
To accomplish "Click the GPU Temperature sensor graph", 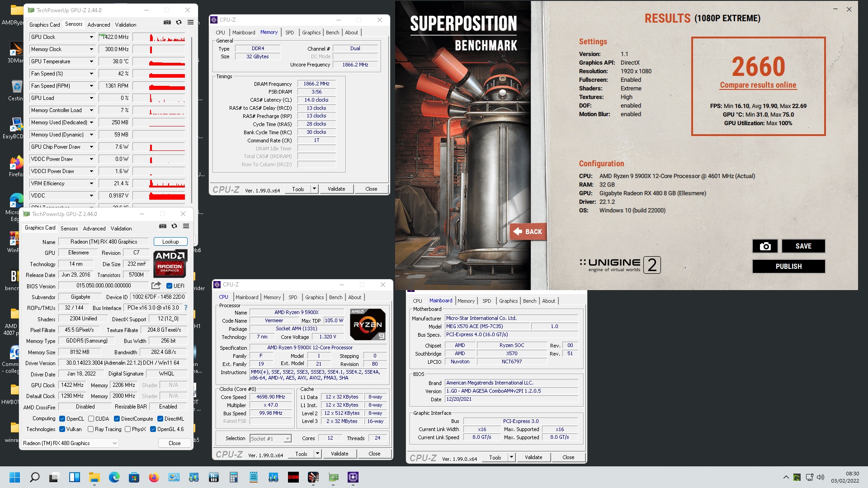I will pos(159,61).
